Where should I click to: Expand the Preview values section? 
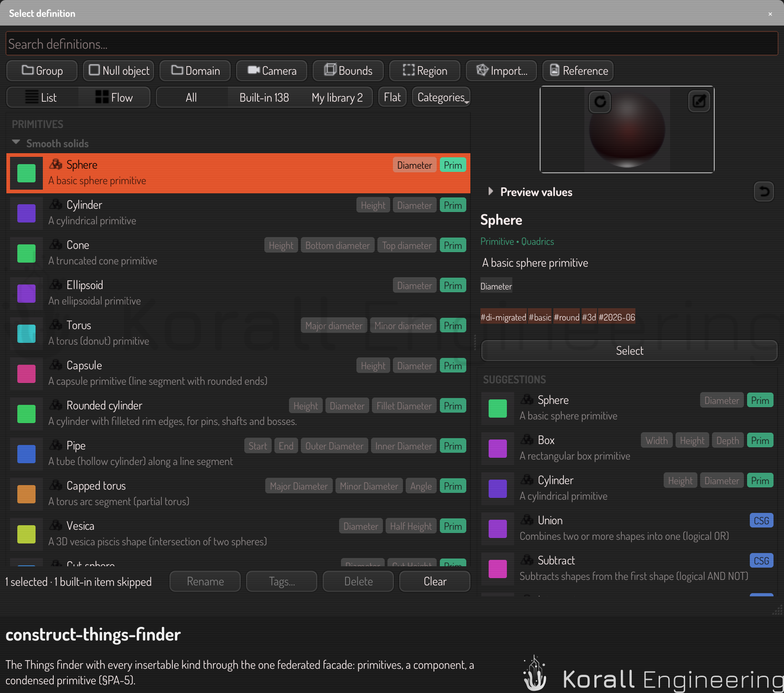coord(490,191)
